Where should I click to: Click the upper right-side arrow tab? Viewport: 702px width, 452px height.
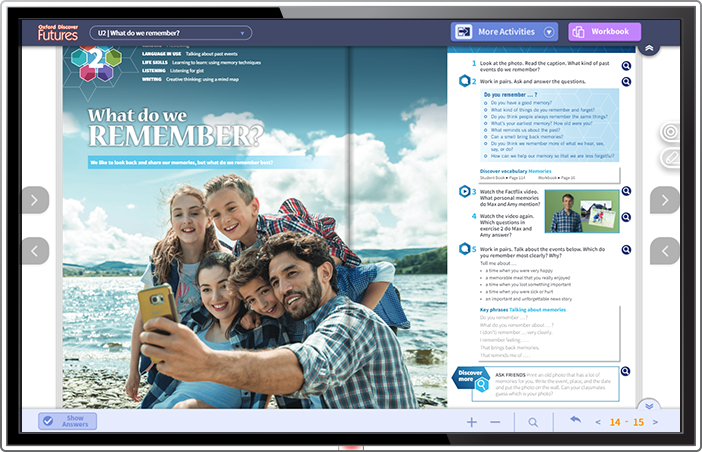tap(665, 200)
